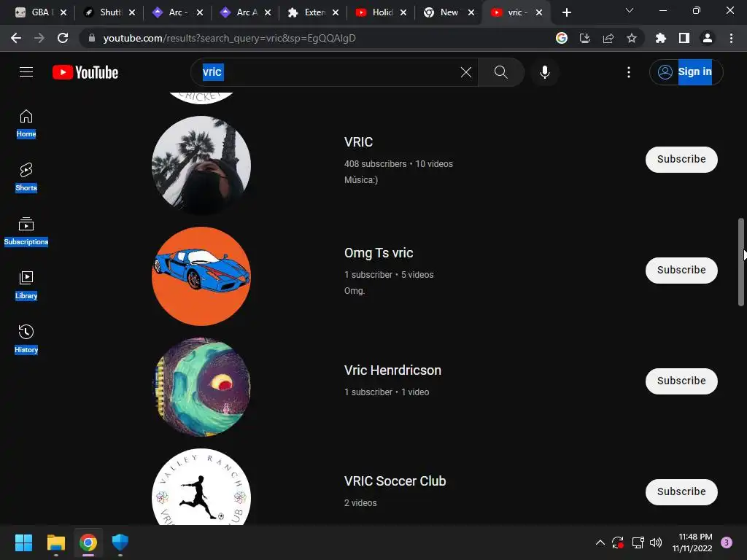This screenshot has height=560, width=747.
Task: Open a new browser tab
Action: tap(566, 12)
